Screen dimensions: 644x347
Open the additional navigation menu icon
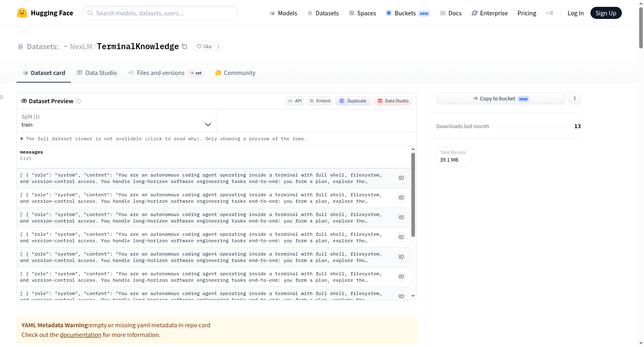(549, 13)
